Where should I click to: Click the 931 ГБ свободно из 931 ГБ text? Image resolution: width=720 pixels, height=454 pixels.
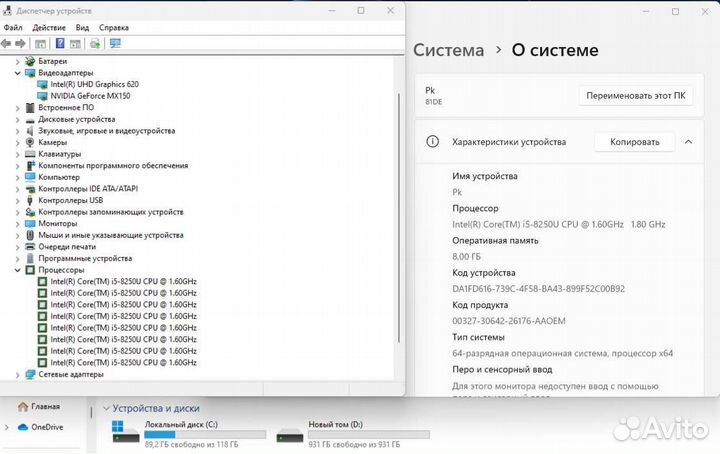tap(354, 444)
